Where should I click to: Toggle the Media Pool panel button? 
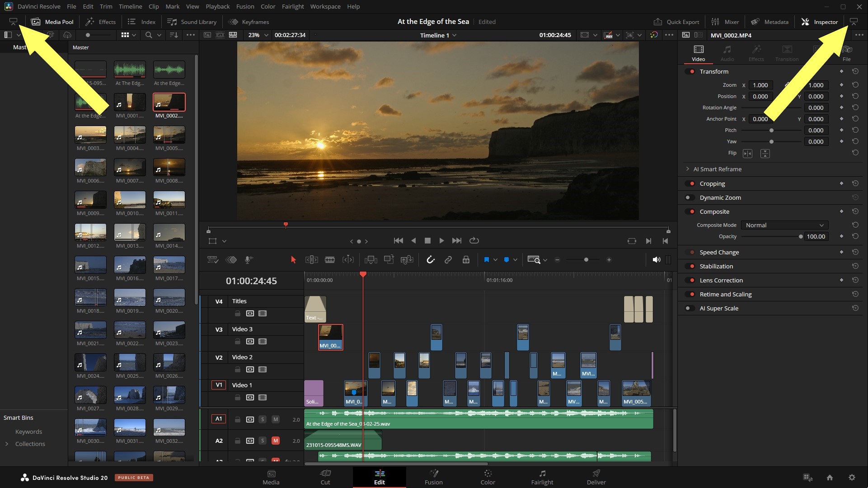(x=52, y=22)
